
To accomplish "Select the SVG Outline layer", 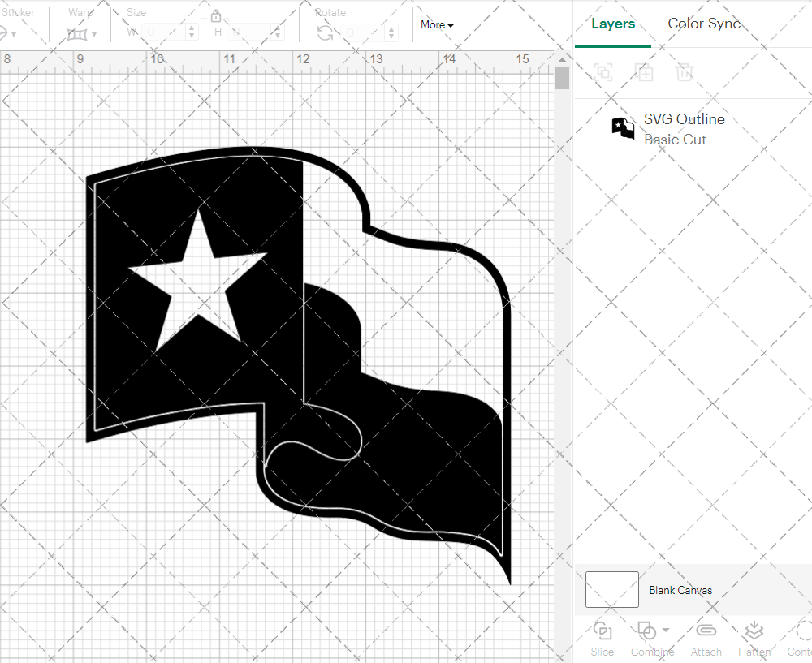I will coord(684,129).
